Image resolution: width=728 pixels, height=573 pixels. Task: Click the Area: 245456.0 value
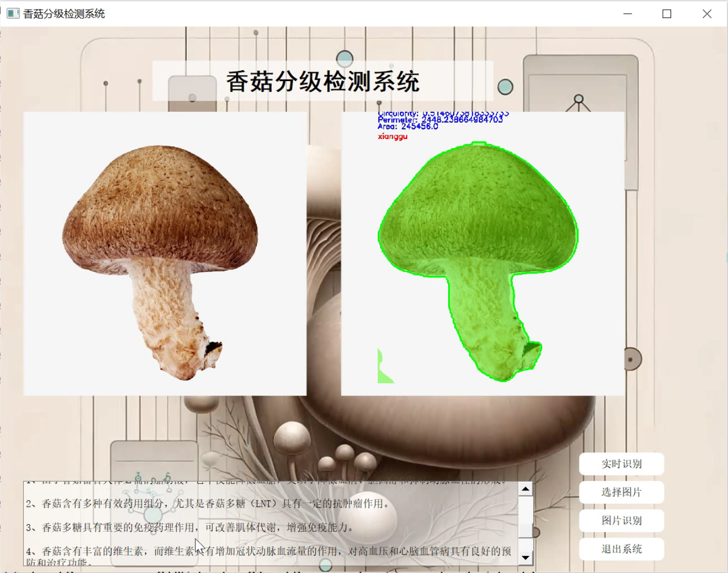tap(408, 126)
